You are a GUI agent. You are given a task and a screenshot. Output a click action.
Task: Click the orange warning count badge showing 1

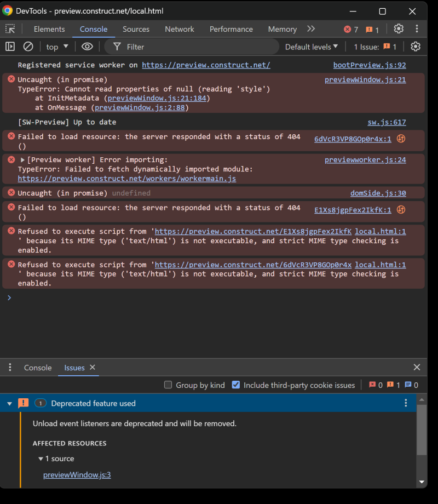[x=372, y=30]
